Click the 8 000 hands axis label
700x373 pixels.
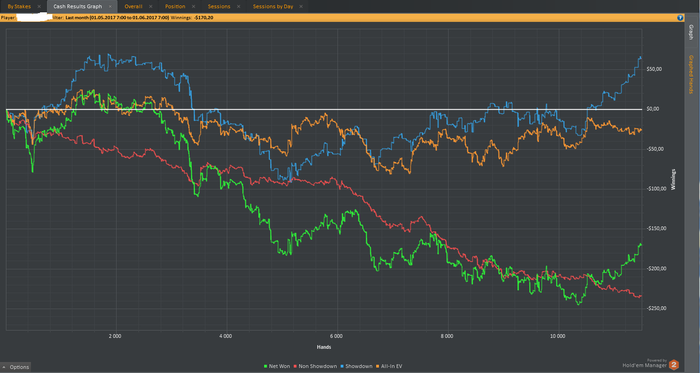(x=447, y=336)
